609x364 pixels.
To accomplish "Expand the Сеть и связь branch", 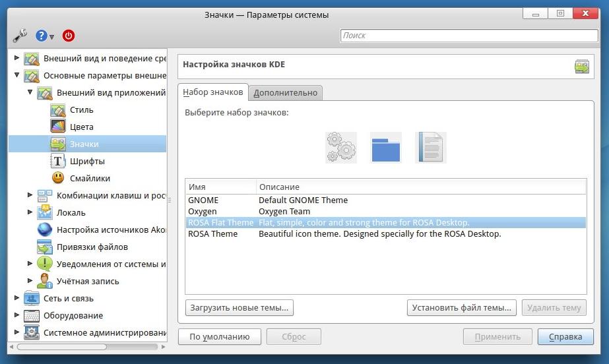I will 16,297.
